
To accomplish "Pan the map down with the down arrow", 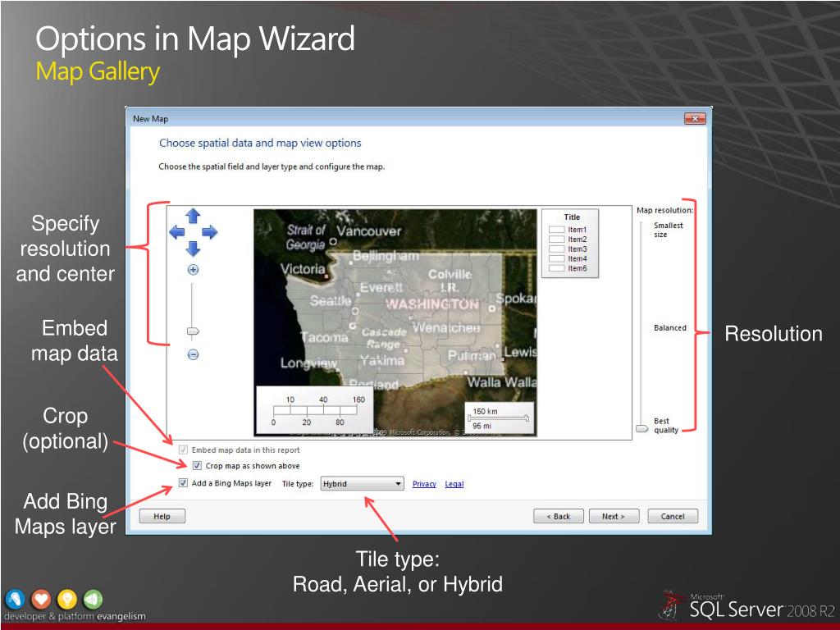I will click(x=193, y=249).
